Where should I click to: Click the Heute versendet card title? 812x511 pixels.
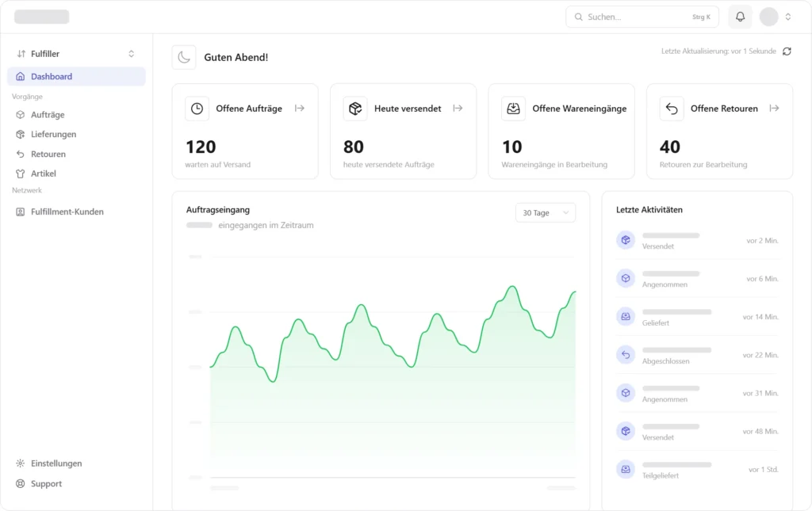click(x=408, y=109)
